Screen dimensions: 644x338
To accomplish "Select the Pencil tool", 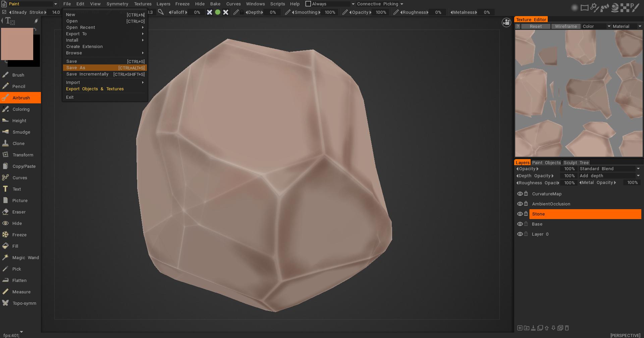I will (x=20, y=86).
